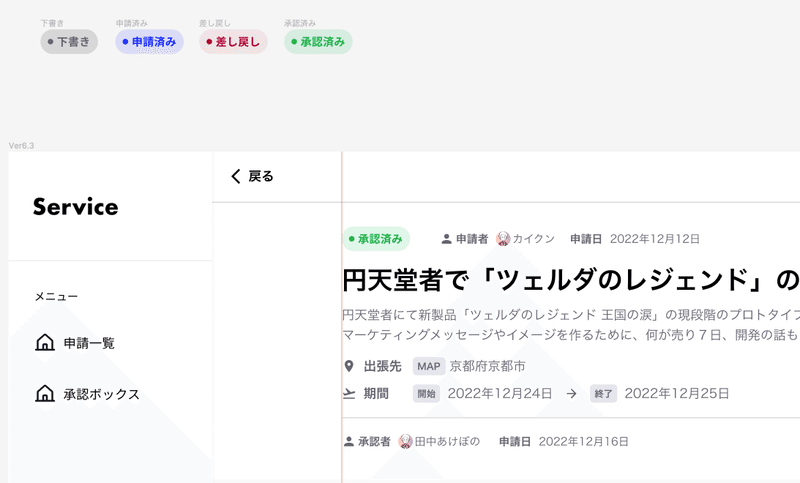Select the red 差し戻し status badge
800x483 pixels.
(233, 42)
